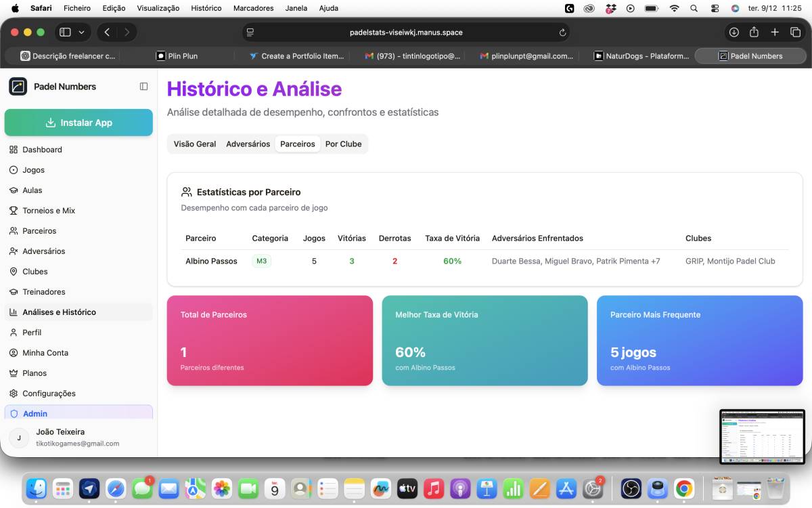The width and height of the screenshot is (812, 508).
Task: Open the Dashboard sidebar icon
Action: [14, 150]
